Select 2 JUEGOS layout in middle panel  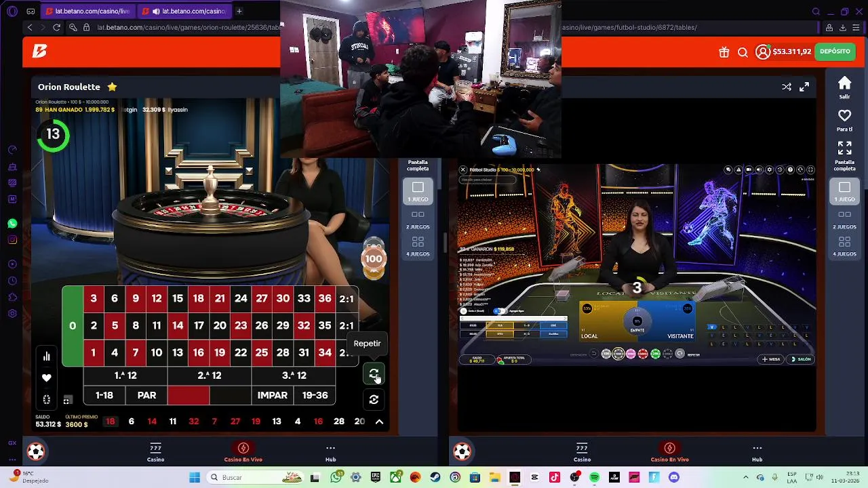418,219
